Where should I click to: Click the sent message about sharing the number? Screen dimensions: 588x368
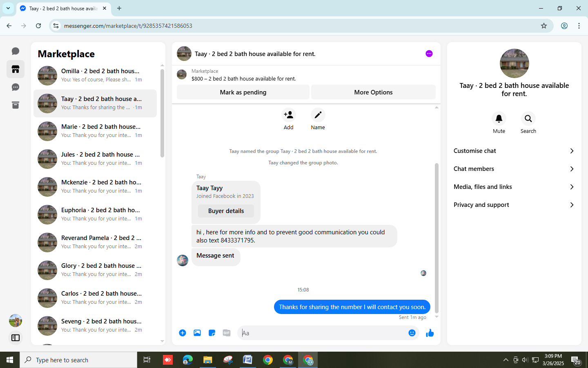coord(352,307)
